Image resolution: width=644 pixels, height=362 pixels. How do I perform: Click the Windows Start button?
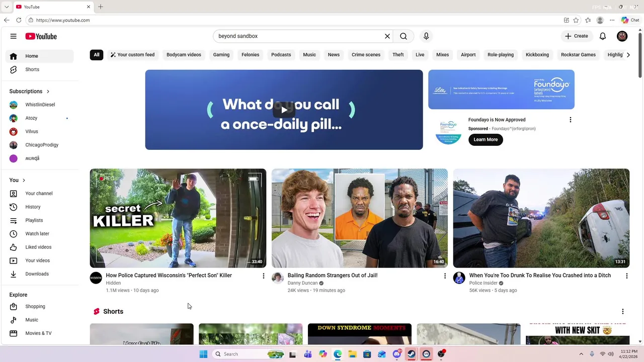point(203,354)
